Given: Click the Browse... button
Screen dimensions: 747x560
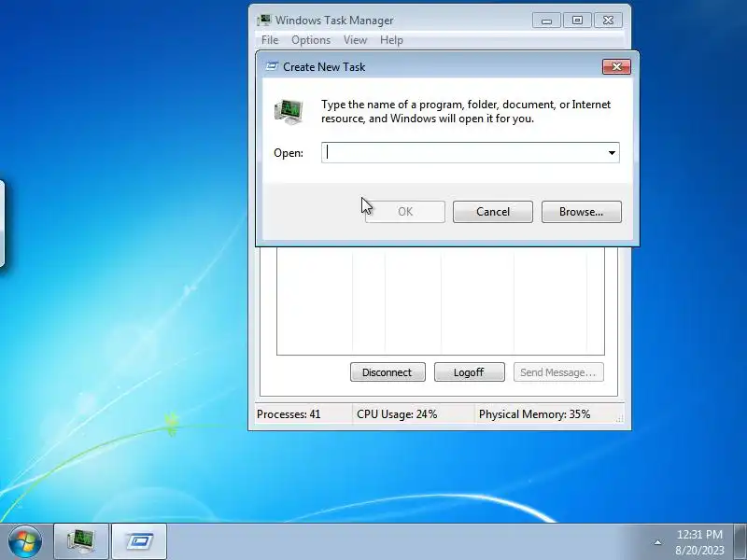Looking at the screenshot, I should (x=581, y=212).
